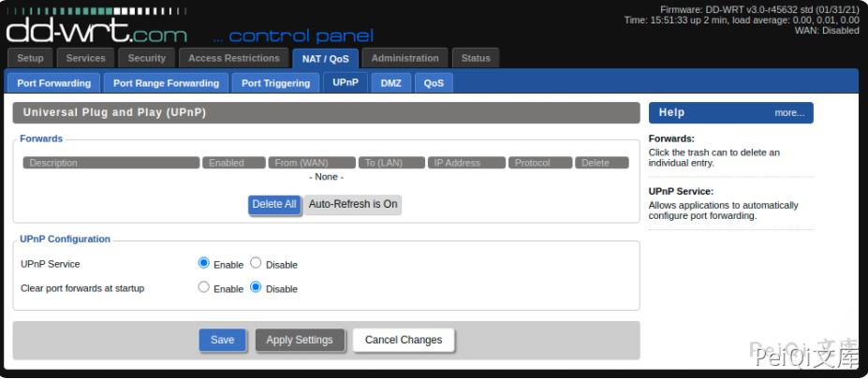Image resolution: width=868 pixels, height=379 pixels.
Task: Select the Port Forwarding sub-tab
Action: (x=54, y=83)
